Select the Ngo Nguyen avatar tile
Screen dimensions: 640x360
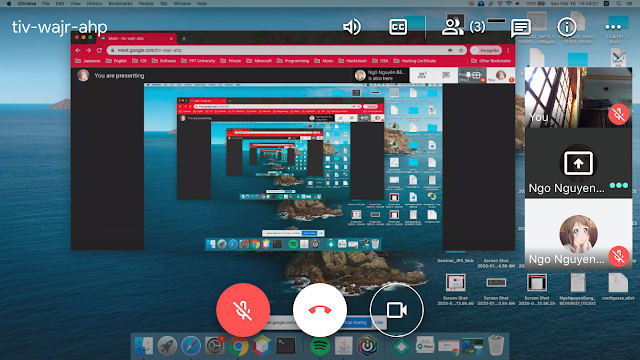coord(578,234)
